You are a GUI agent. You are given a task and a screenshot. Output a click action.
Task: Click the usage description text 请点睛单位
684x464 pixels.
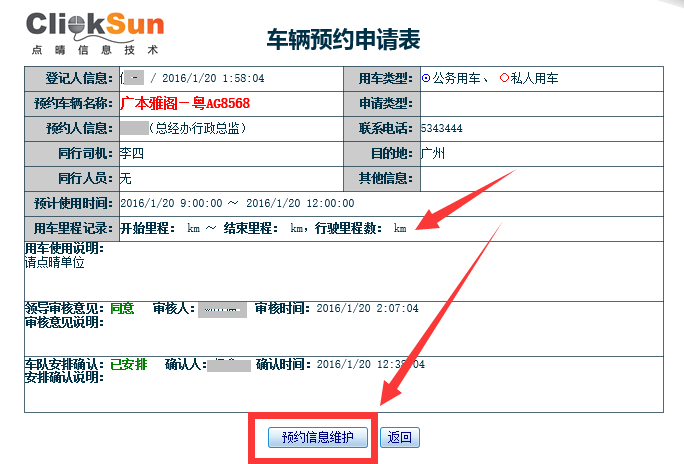click(55, 263)
